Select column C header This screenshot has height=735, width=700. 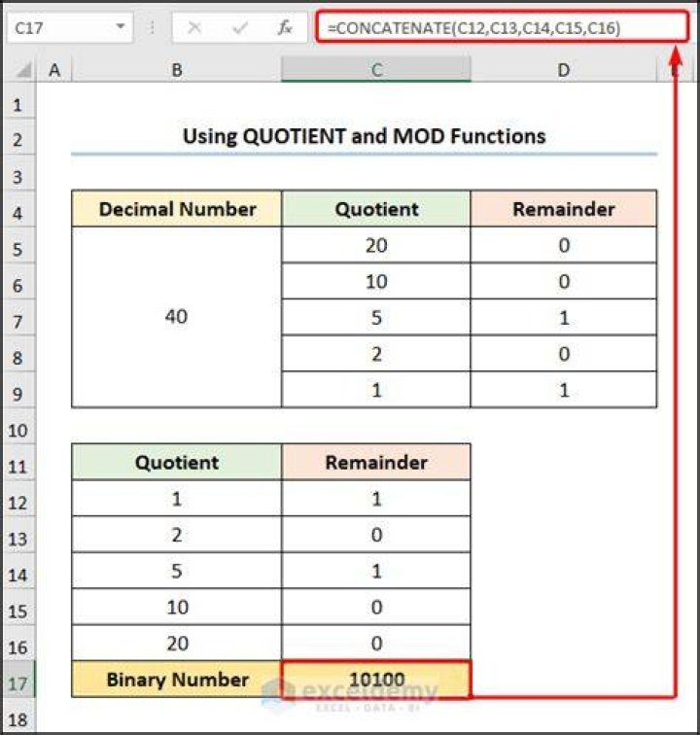click(x=376, y=70)
